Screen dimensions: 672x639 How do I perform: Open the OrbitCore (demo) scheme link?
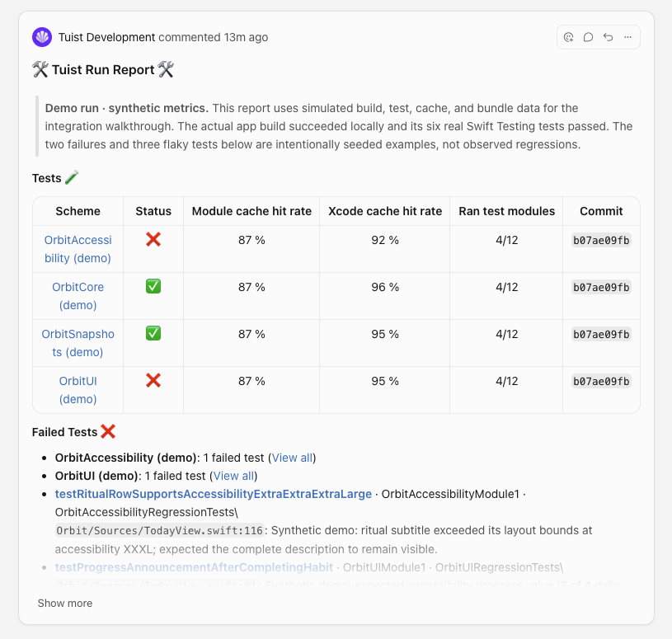(78, 296)
